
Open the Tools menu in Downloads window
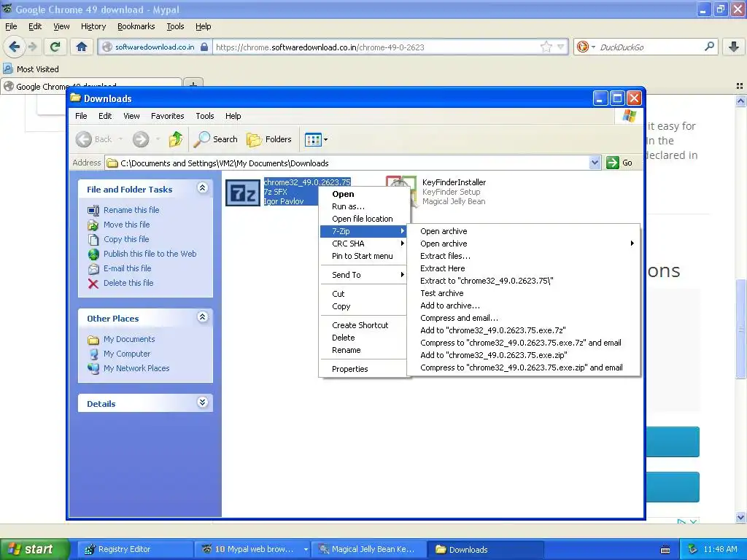(204, 116)
